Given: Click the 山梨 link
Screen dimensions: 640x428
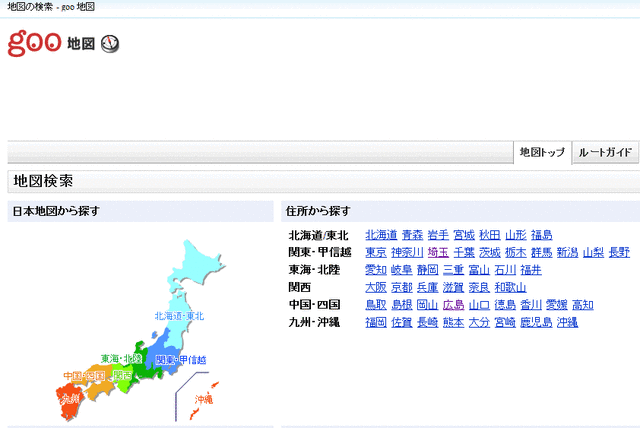Looking at the screenshot, I should click(x=593, y=253).
